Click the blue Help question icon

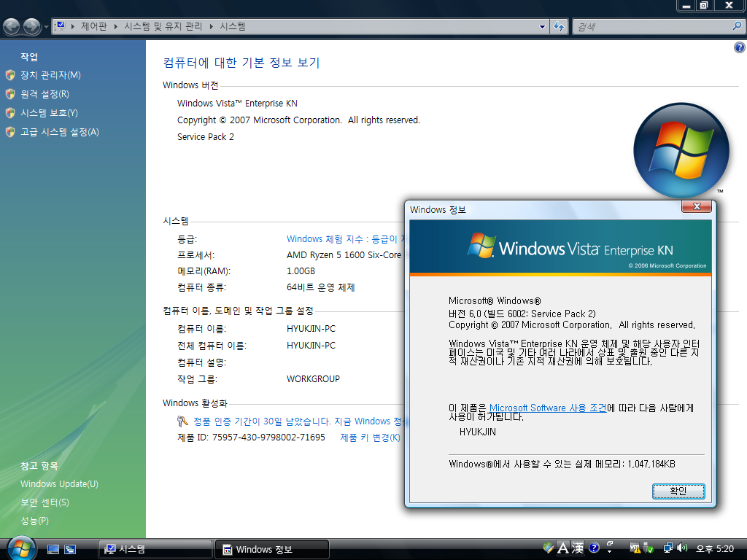pos(740,47)
